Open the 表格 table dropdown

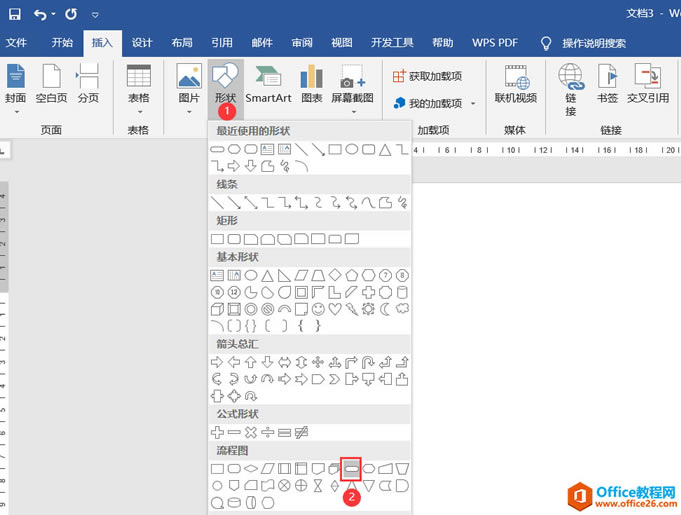[x=139, y=89]
